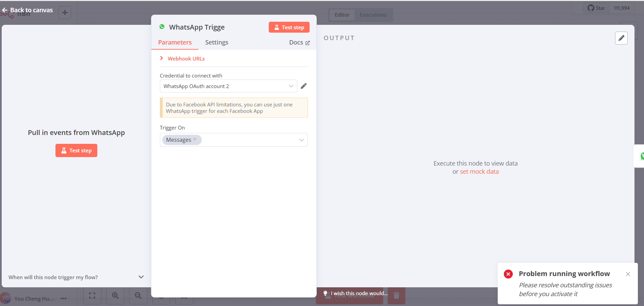The image size is (644, 306).
Task: Click WhatsApp logo beside node title
Action: click(162, 27)
